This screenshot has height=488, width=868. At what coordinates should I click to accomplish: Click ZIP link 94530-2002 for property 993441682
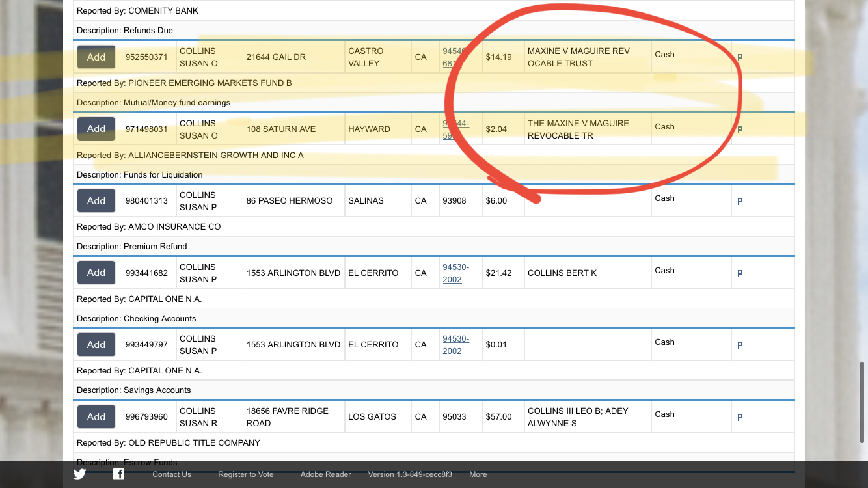(455, 273)
